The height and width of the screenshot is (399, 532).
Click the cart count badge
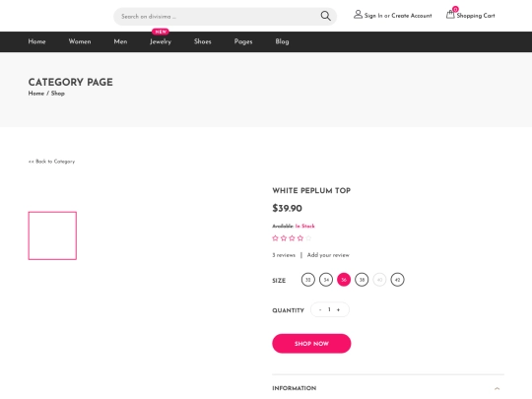point(455,9)
